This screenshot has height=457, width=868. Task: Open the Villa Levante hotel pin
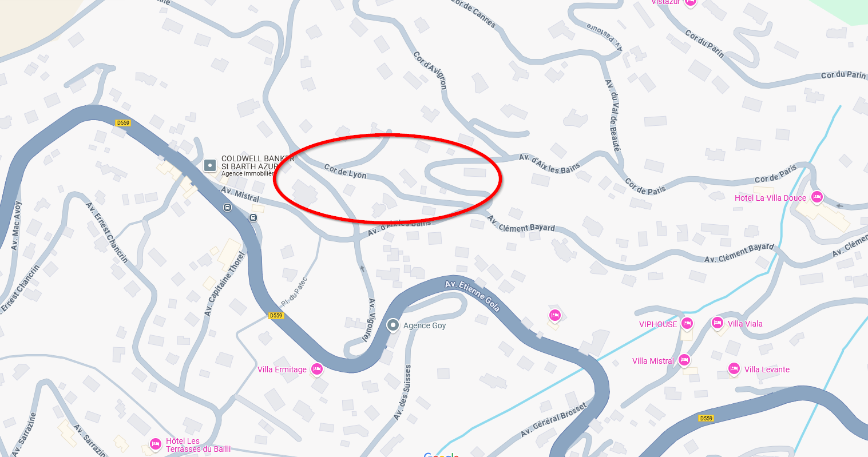pos(734,369)
